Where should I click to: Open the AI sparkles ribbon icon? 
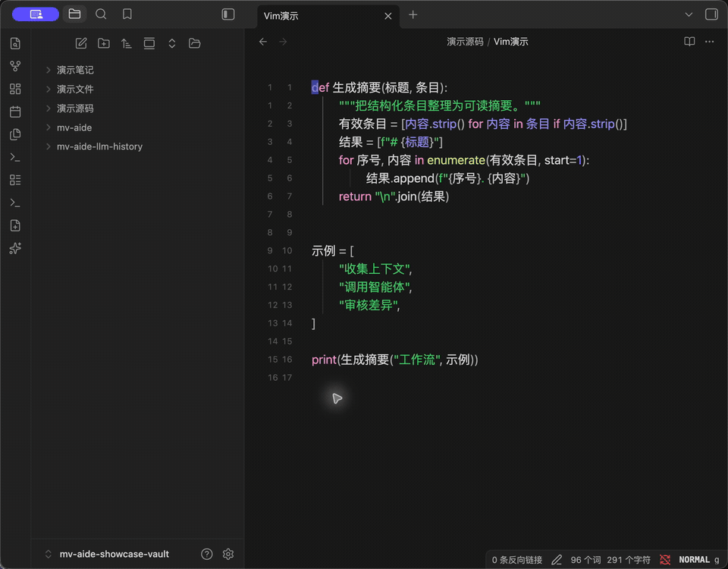(x=15, y=249)
